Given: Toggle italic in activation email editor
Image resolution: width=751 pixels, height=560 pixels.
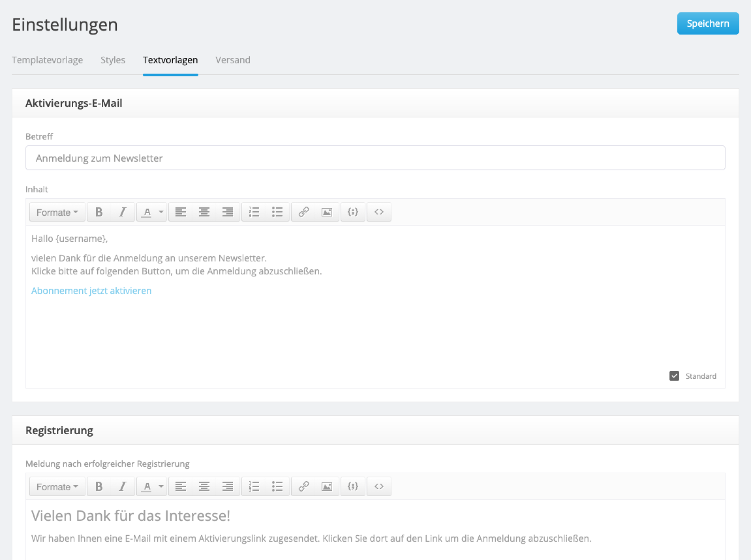Looking at the screenshot, I should [x=122, y=212].
